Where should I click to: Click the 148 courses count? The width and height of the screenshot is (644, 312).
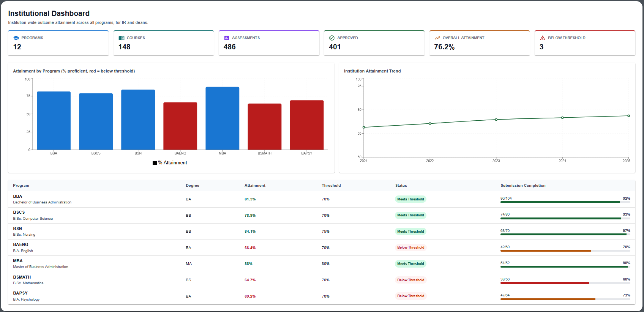click(125, 47)
